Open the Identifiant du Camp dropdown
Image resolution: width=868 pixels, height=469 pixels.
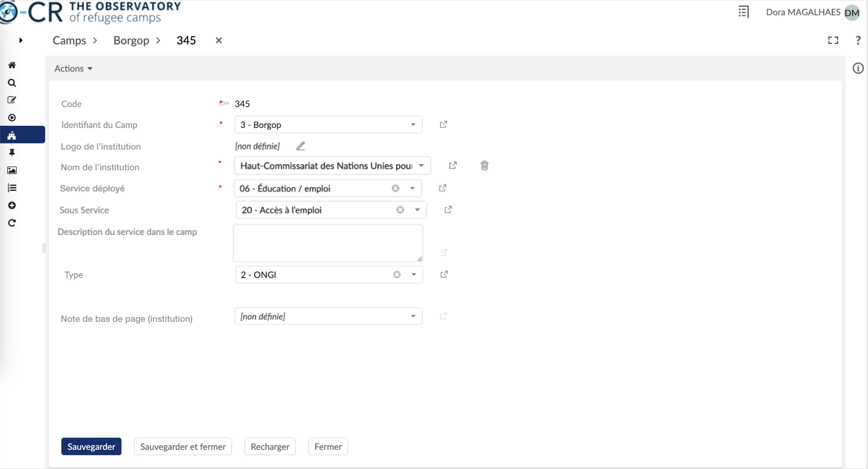[328, 125]
